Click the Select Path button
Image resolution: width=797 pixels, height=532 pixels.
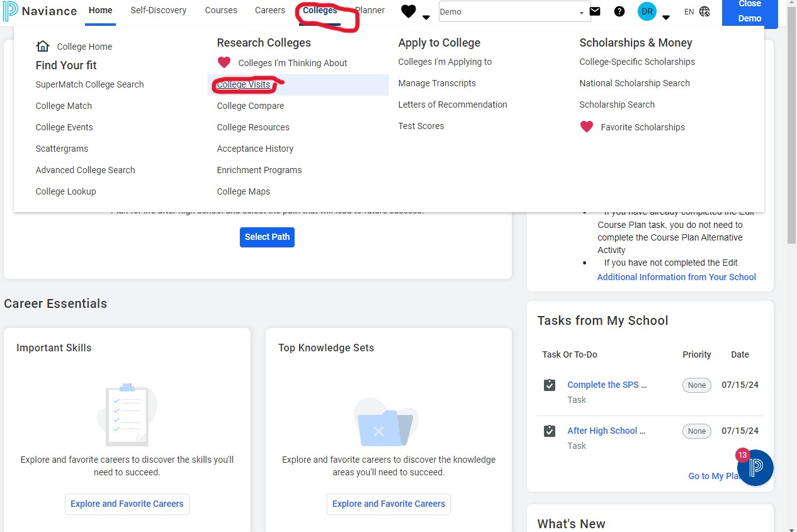pyautogui.click(x=267, y=237)
